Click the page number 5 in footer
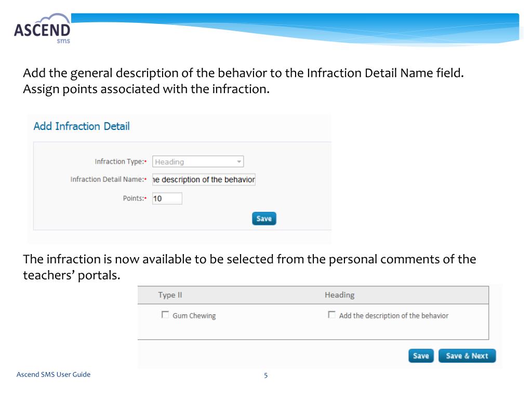Image resolution: width=532 pixels, height=399 pixels. [x=265, y=375]
